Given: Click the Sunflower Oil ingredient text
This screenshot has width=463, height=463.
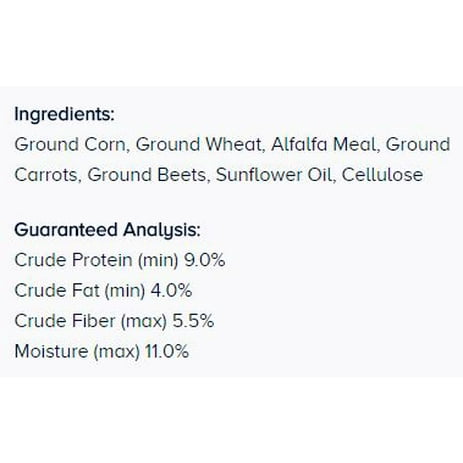Looking at the screenshot, I should pyautogui.click(x=274, y=175).
